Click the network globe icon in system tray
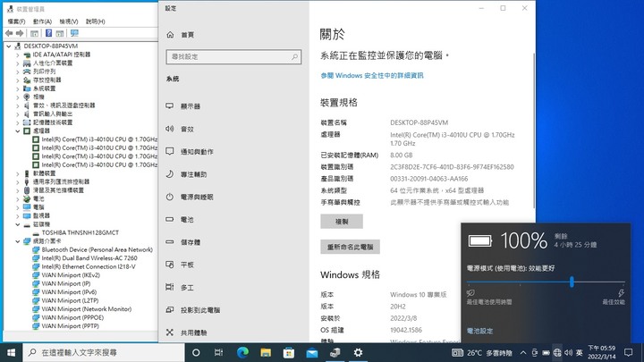644x362 pixels. [x=557, y=352]
